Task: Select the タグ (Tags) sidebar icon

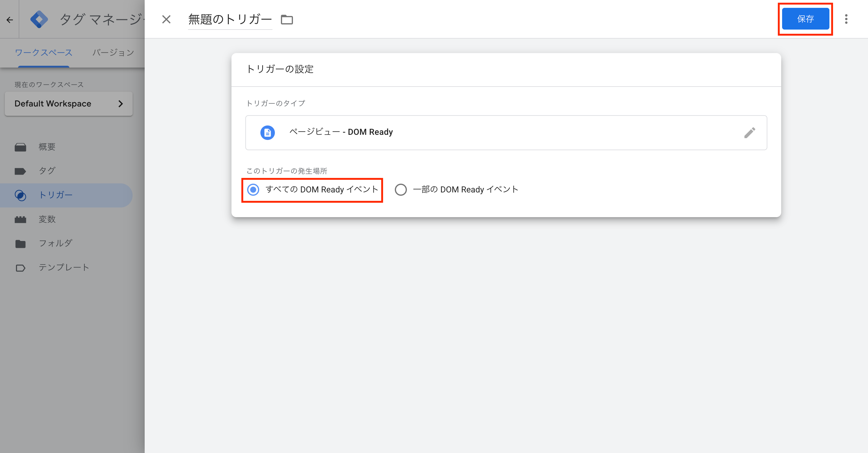Action: coord(20,171)
